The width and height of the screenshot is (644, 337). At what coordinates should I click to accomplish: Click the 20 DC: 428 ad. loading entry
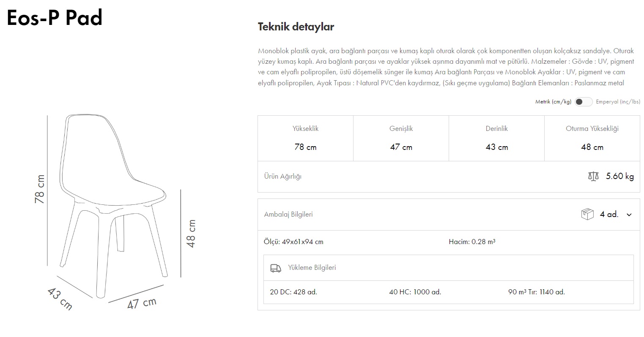tap(293, 292)
